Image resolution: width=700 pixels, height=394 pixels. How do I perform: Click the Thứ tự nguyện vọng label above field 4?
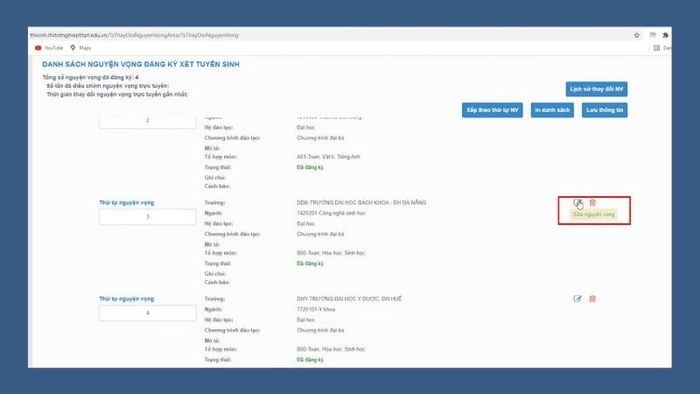(x=126, y=299)
